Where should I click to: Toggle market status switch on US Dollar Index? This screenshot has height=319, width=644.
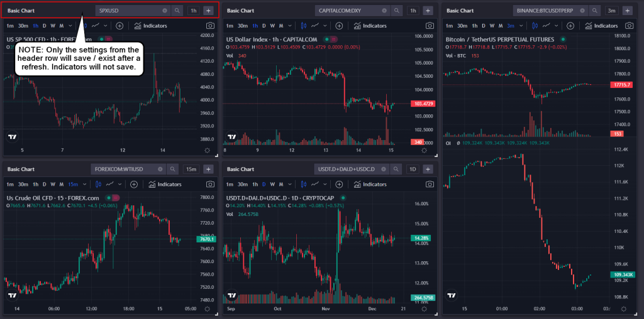click(330, 40)
